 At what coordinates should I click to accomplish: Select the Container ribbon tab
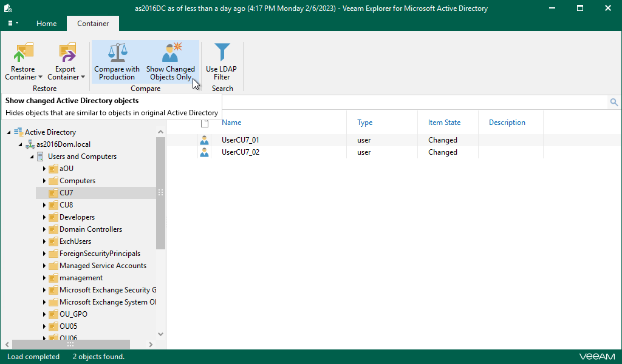(93, 24)
